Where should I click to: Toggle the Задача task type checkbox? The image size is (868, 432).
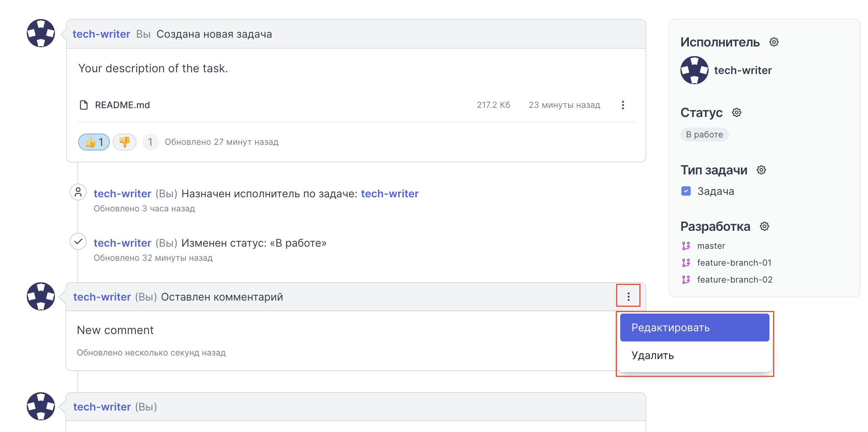tap(686, 191)
